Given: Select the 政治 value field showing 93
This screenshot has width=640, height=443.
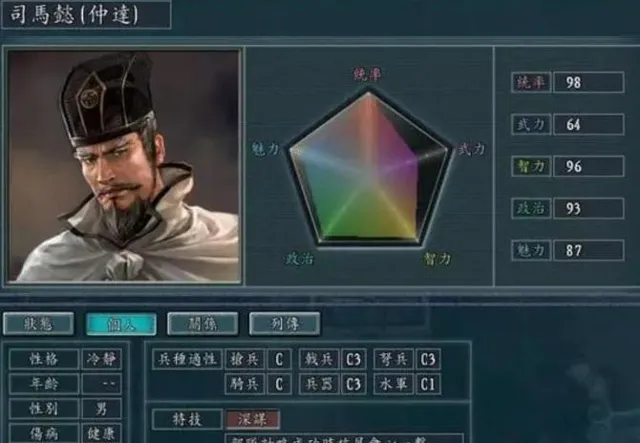Looking at the screenshot, I should pos(589,208).
